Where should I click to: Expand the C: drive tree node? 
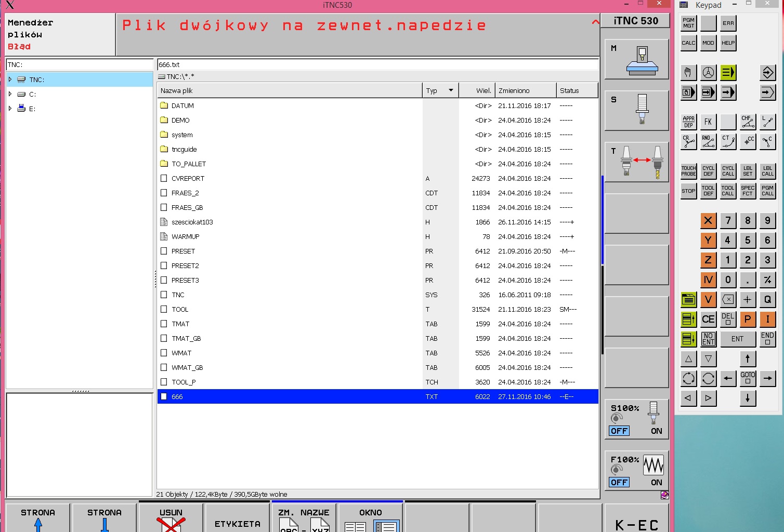click(x=10, y=94)
